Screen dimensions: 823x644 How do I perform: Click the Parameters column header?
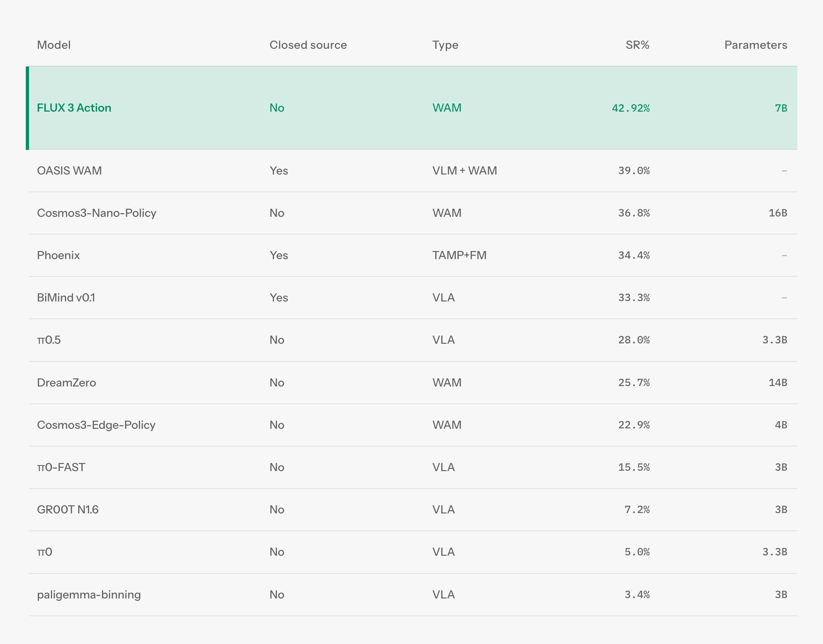(x=756, y=45)
